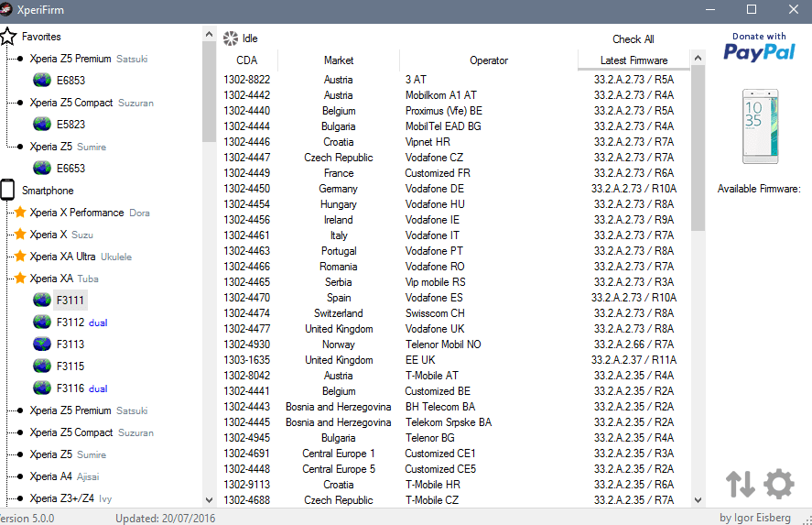Minimize the XperiFirm window

pyautogui.click(x=710, y=9)
